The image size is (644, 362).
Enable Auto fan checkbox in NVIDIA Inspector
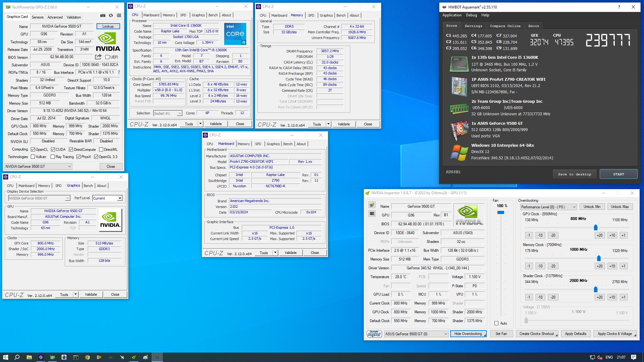click(x=496, y=323)
